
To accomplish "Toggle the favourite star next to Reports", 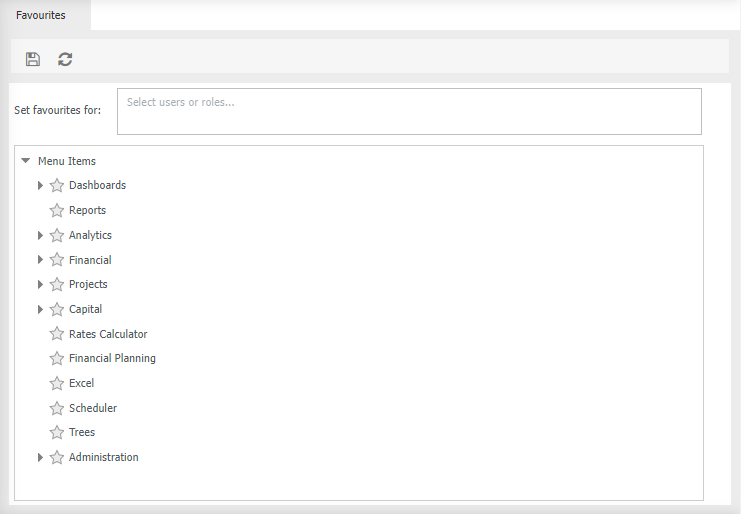I will pos(57,210).
